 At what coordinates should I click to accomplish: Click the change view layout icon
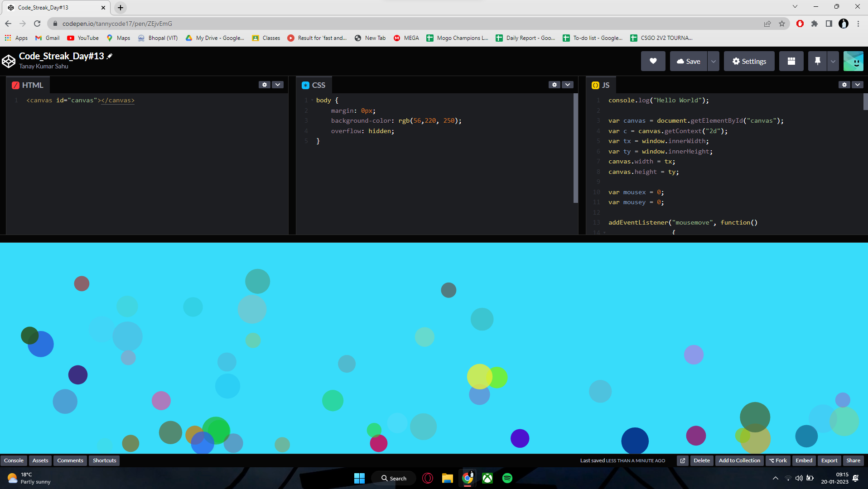pos(791,61)
